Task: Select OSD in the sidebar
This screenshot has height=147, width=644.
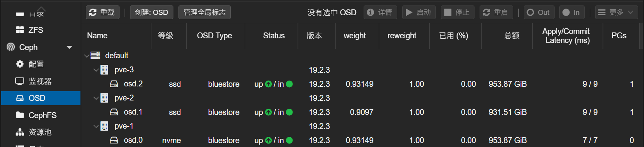Action: point(41,98)
